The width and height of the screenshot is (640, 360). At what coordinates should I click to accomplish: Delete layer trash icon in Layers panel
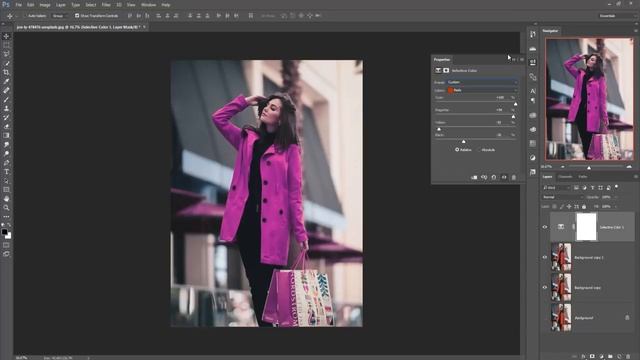[628, 356]
